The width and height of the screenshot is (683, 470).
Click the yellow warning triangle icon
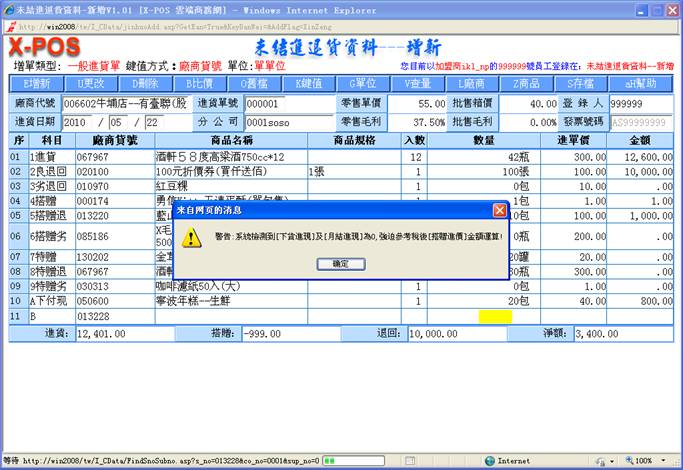pos(193,237)
